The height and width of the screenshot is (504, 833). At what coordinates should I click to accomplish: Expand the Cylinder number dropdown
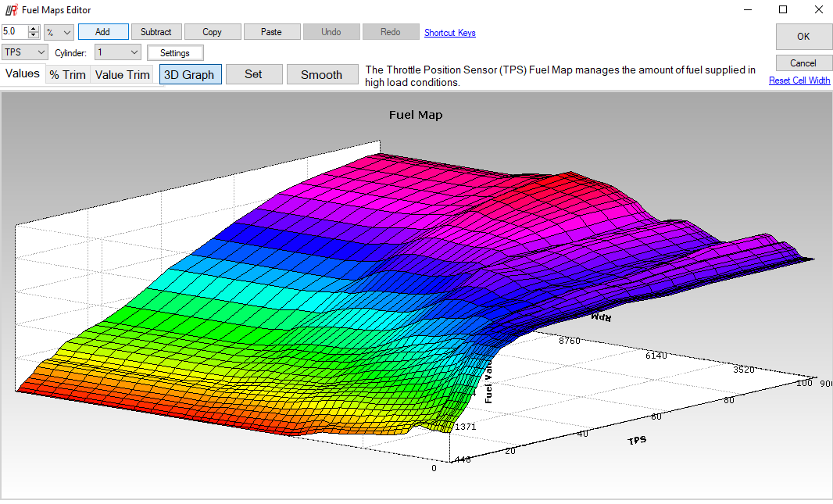[x=118, y=52]
